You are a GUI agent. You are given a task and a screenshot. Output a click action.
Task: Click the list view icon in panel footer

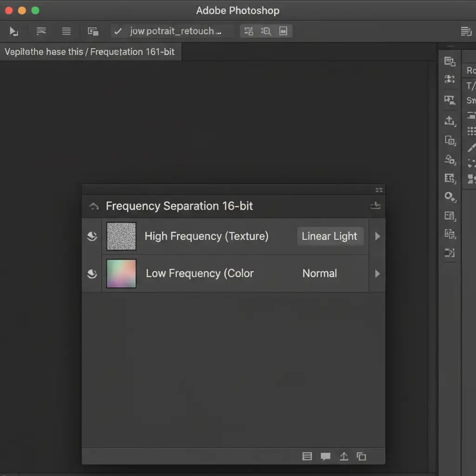[x=307, y=456]
